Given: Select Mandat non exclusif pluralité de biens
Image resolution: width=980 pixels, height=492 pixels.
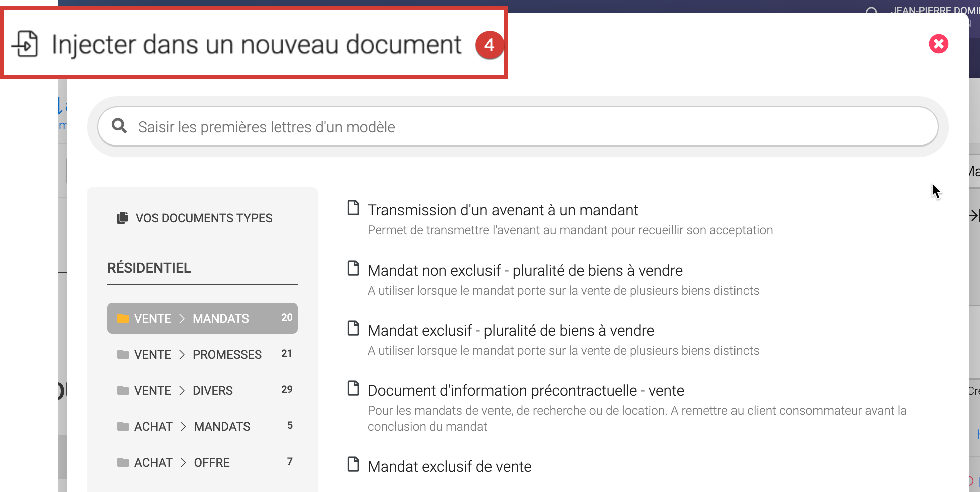Looking at the screenshot, I should coord(525,270).
